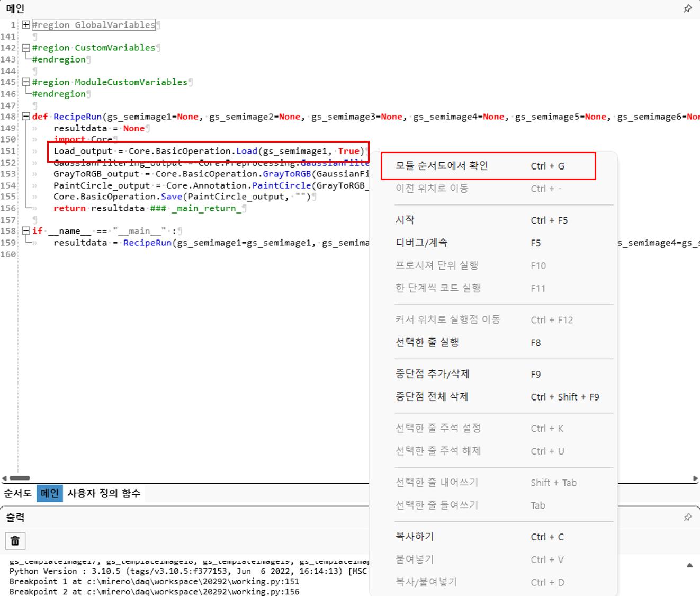This screenshot has width=700, height=596.
Task: Switch to the 순서도 tab
Action: (18, 493)
